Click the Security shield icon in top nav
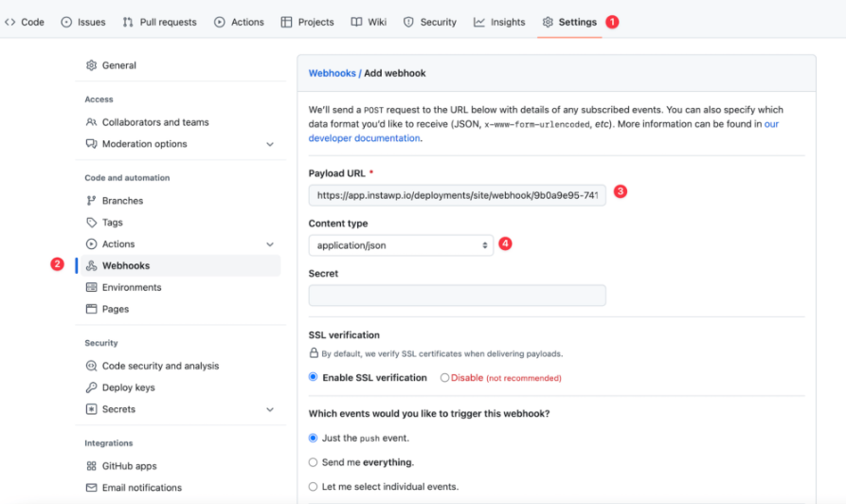Screen dimensions: 846x504 [408, 22]
